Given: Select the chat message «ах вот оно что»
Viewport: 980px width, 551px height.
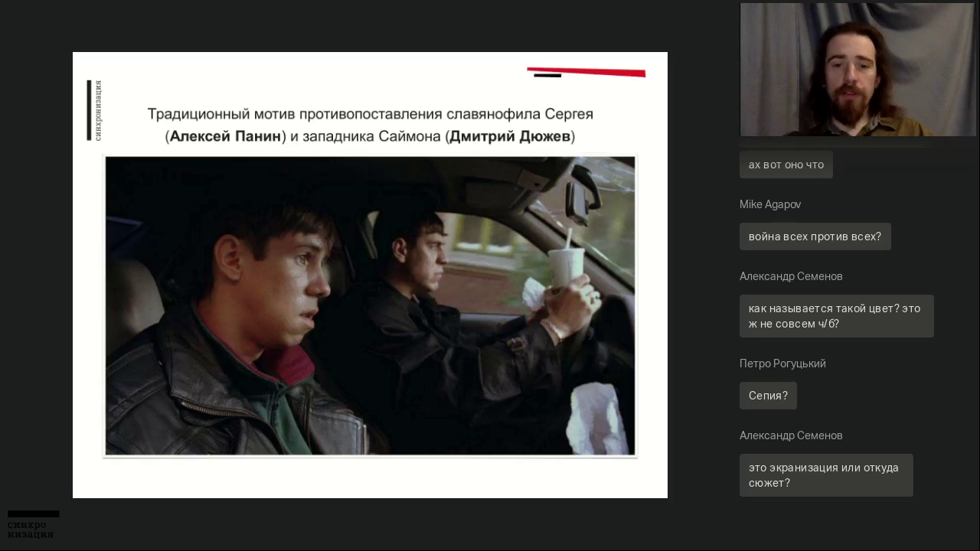Looking at the screenshot, I should point(786,165).
